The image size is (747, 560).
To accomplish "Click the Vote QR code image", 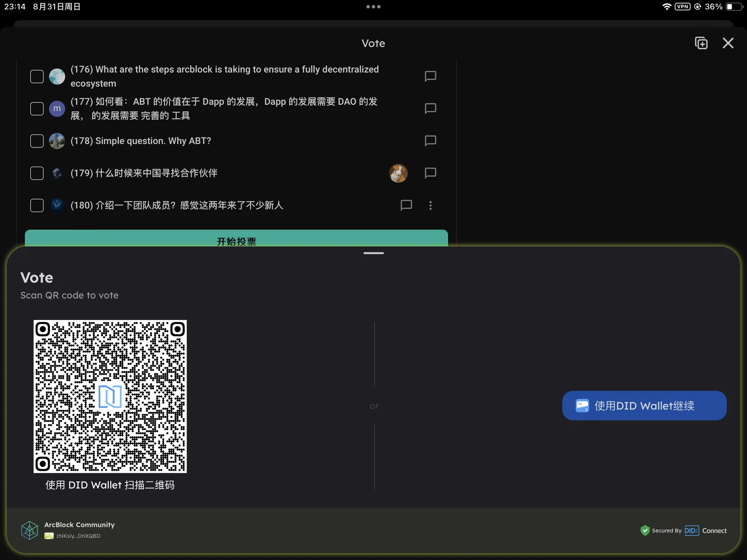I will point(110,396).
